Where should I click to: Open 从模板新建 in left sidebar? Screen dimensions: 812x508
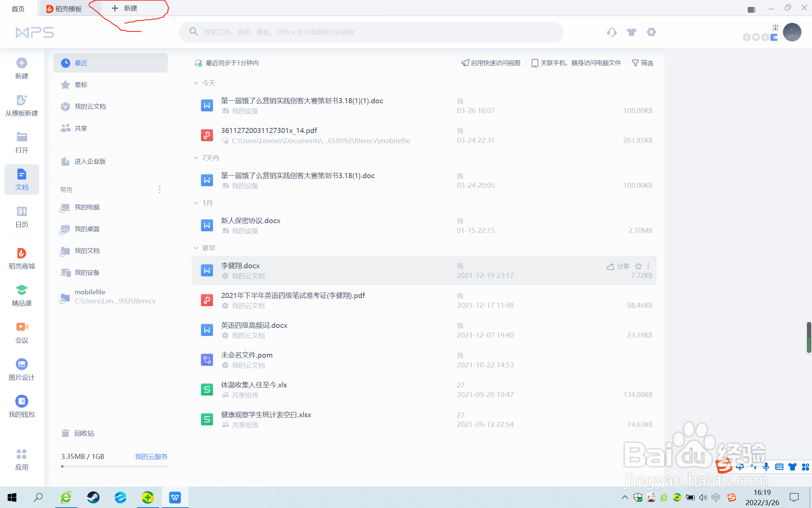(22, 105)
